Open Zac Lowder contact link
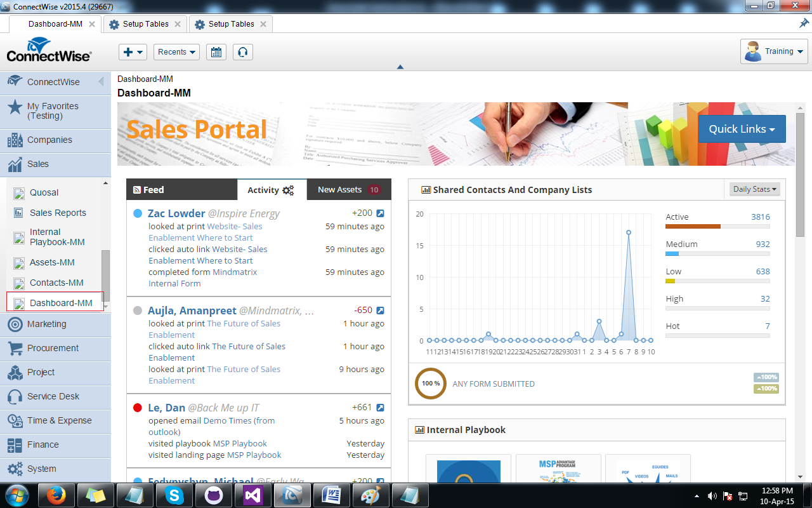812x508 pixels. pos(176,213)
